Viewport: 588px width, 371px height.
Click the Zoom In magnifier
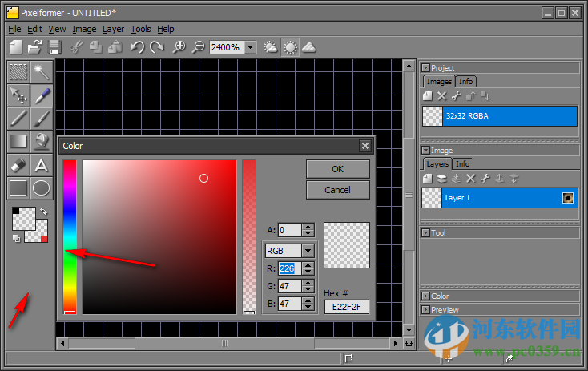(179, 47)
